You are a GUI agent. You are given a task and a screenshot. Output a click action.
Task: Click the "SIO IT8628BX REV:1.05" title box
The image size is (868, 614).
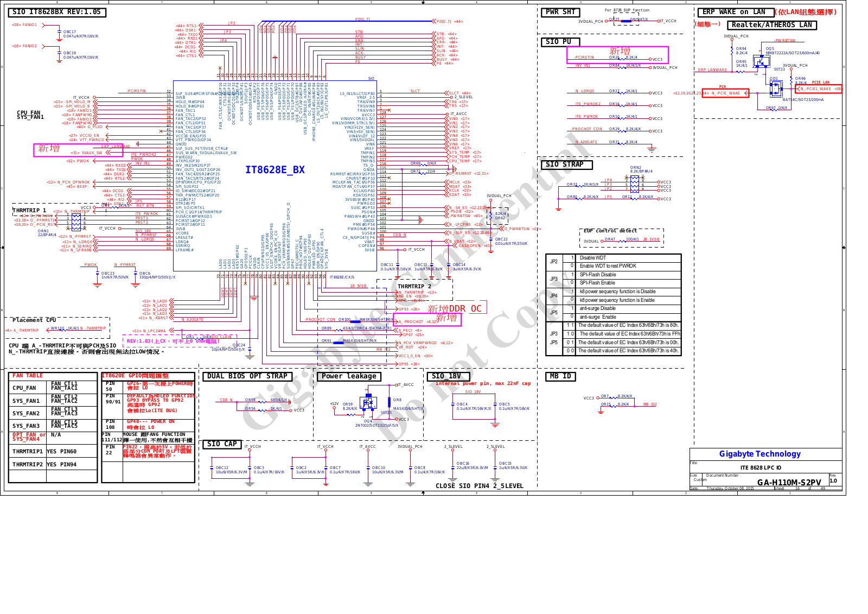tap(57, 12)
